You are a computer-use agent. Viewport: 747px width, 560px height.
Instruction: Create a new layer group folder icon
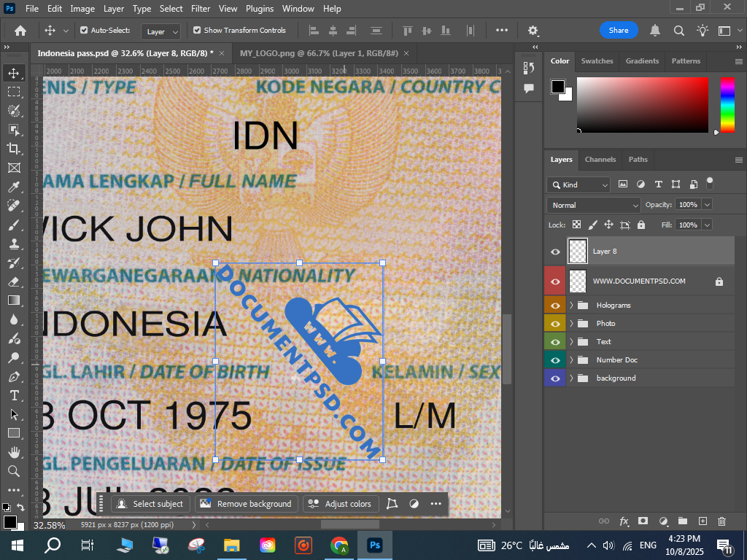[x=682, y=521]
